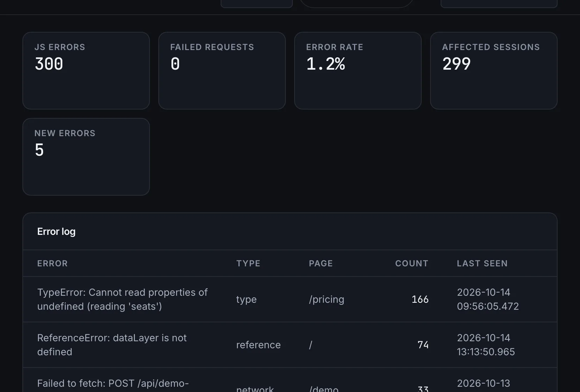Image resolution: width=580 pixels, height=392 pixels.
Task: Open the Failed to fetch POST error row
Action: [x=290, y=380]
